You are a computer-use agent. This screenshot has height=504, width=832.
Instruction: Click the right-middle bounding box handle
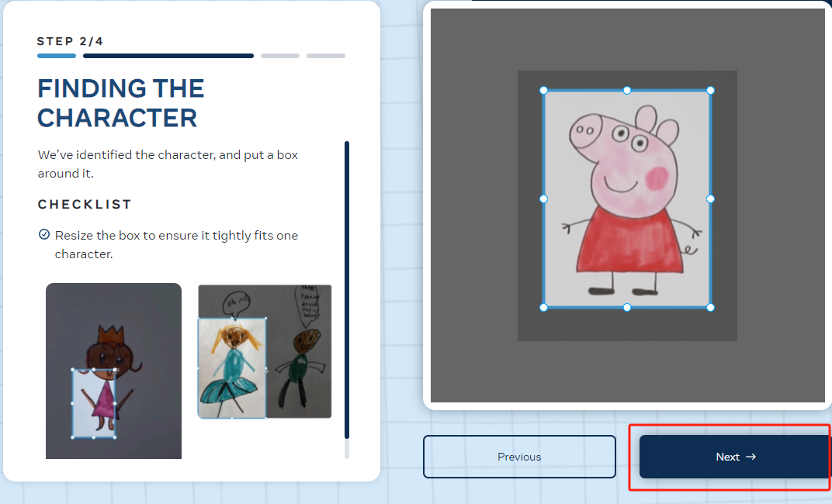710,198
